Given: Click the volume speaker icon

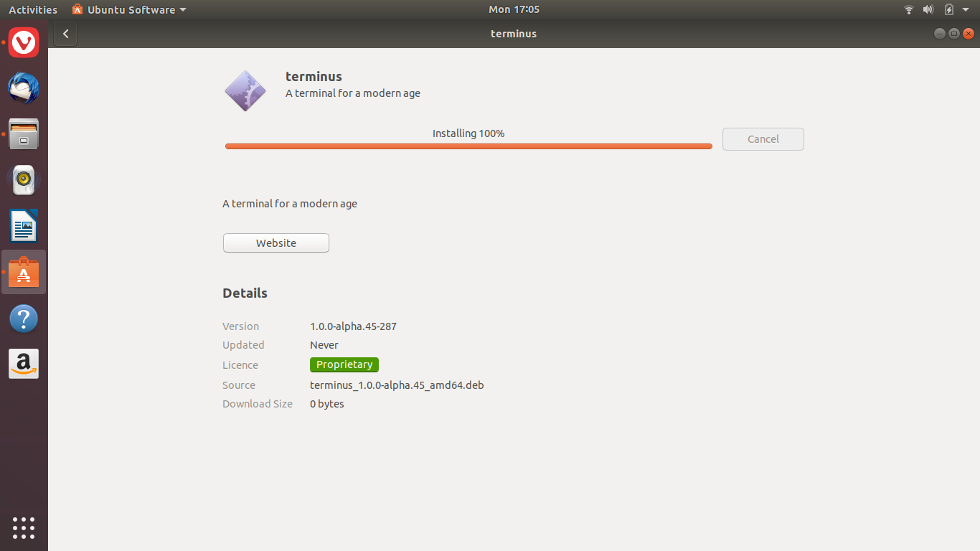Looking at the screenshot, I should [928, 9].
